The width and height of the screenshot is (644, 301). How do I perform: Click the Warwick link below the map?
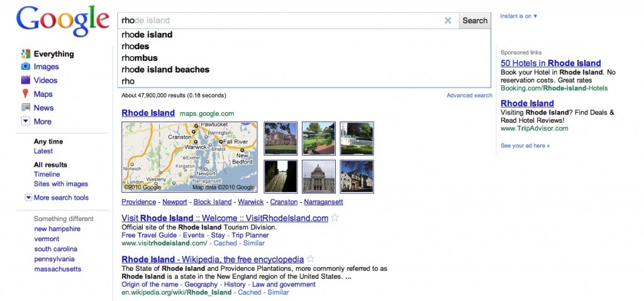point(251,202)
